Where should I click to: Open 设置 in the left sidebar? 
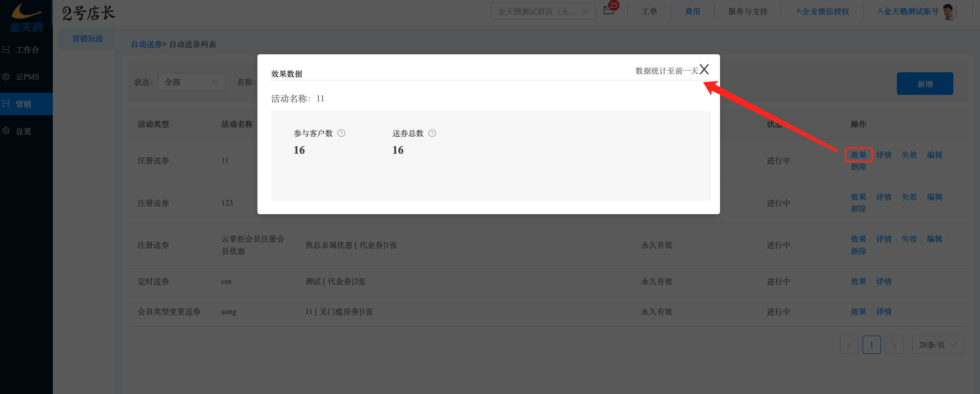click(x=26, y=131)
